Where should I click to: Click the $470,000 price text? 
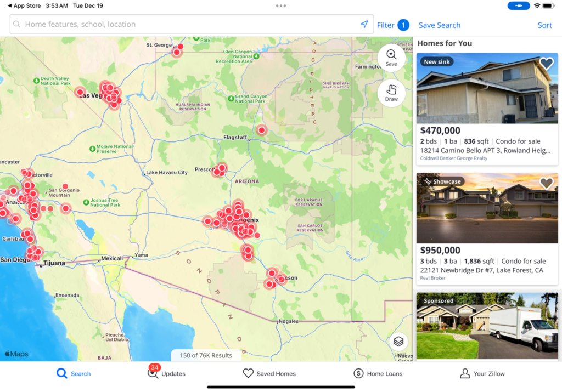pyautogui.click(x=440, y=130)
